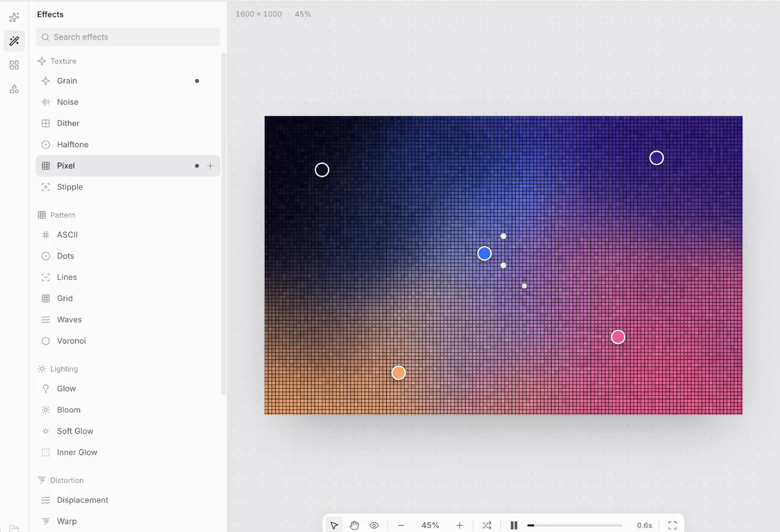The image size is (780, 532).
Task: Click the Bloom sun icon
Action: point(45,410)
